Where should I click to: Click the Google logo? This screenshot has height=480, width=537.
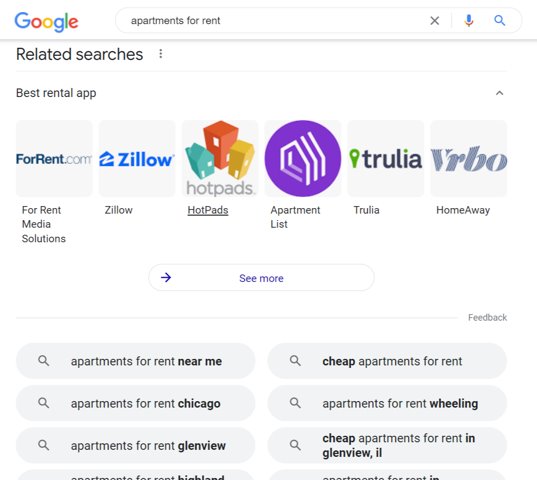point(46,22)
